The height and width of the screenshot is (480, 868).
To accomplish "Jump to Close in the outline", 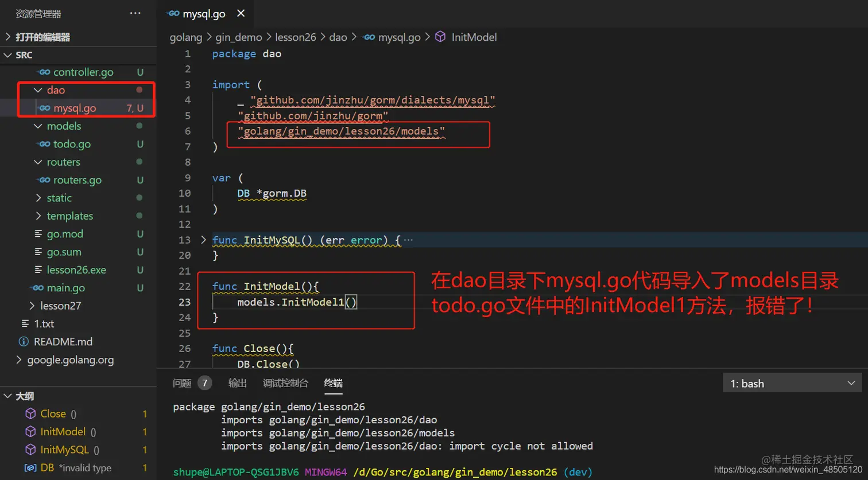I will pyautogui.click(x=53, y=413).
